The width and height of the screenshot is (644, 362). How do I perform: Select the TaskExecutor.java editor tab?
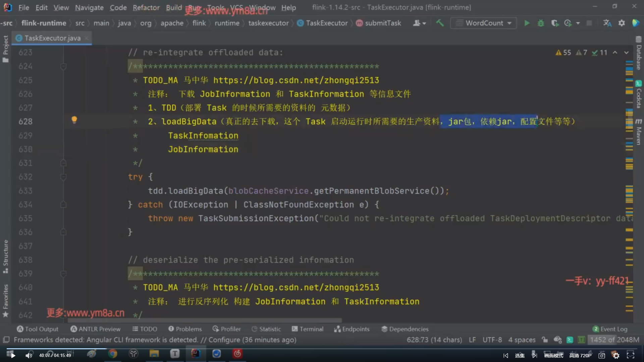coord(52,38)
